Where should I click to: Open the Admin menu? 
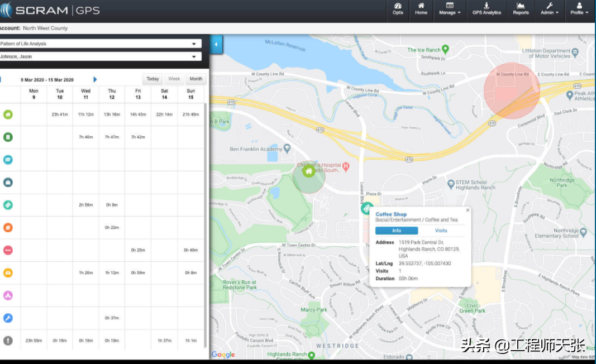pos(549,9)
